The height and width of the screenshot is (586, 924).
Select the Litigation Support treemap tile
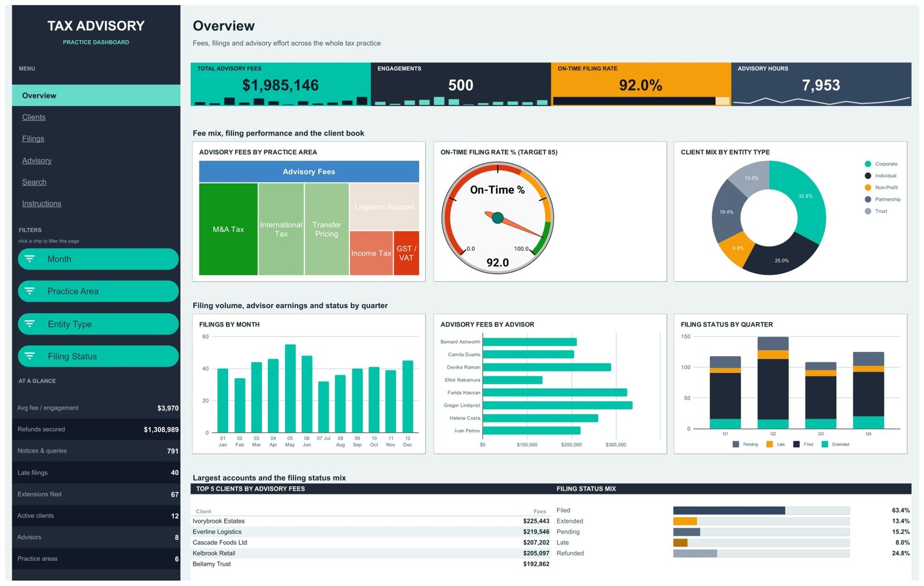(x=384, y=207)
